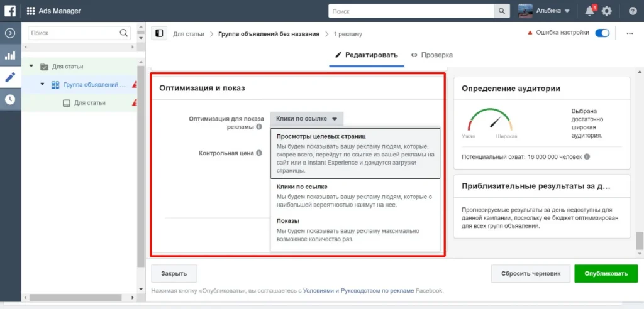Click the ad icon beside Для статьи leaf
The width and height of the screenshot is (644, 309).
67,103
